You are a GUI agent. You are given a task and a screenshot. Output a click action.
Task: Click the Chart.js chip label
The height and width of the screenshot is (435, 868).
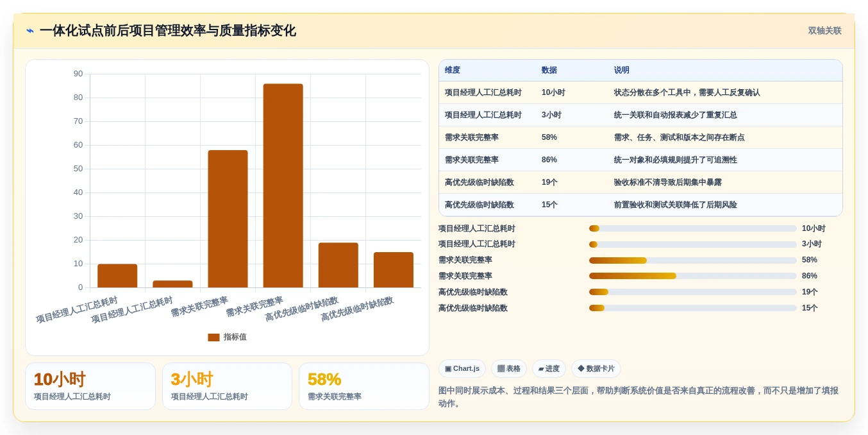(467, 369)
